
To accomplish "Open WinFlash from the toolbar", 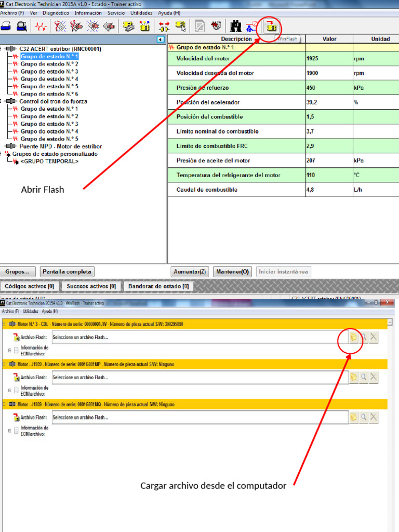I will (x=271, y=26).
